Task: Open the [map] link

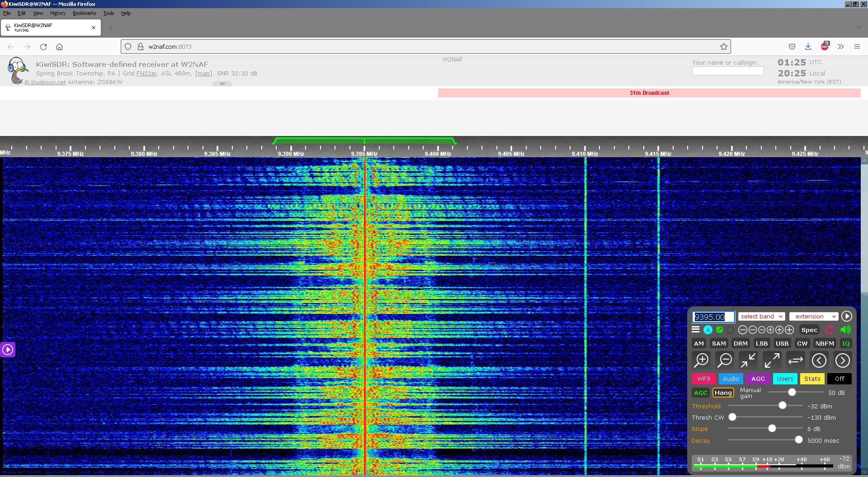Action: coord(203,74)
